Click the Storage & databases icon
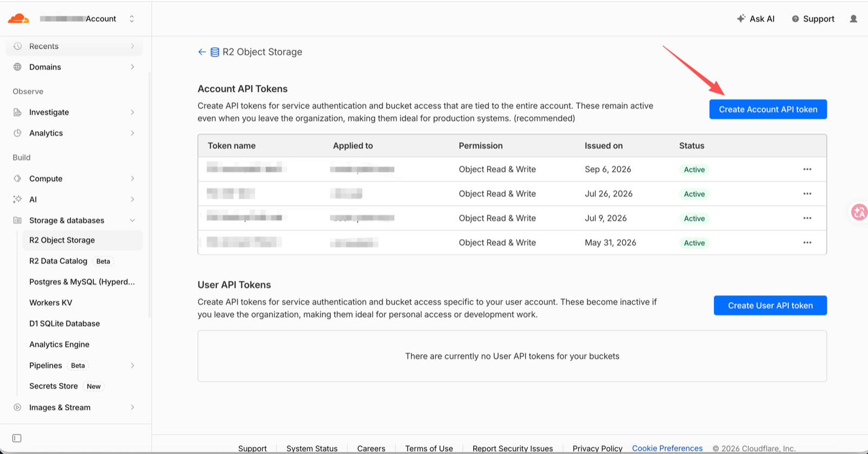This screenshot has width=868, height=454. (17, 220)
